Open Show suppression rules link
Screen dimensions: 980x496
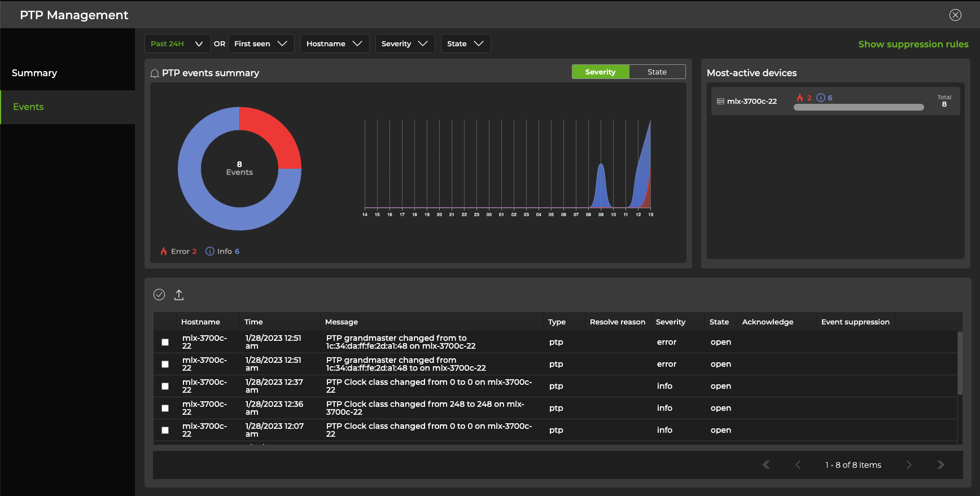pos(913,44)
